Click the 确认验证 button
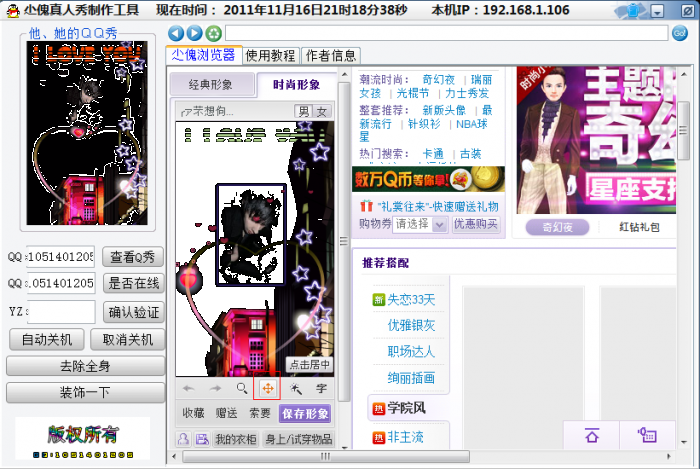The height and width of the screenshot is (469, 700). tap(133, 312)
